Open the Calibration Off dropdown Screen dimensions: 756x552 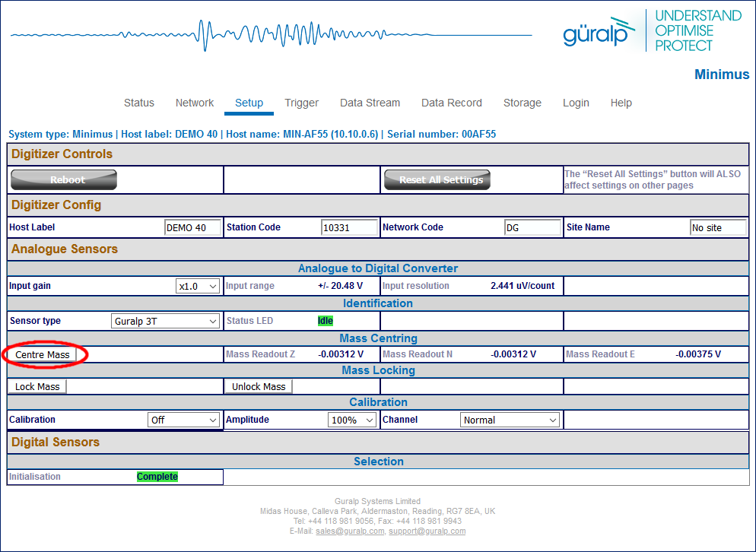click(184, 420)
